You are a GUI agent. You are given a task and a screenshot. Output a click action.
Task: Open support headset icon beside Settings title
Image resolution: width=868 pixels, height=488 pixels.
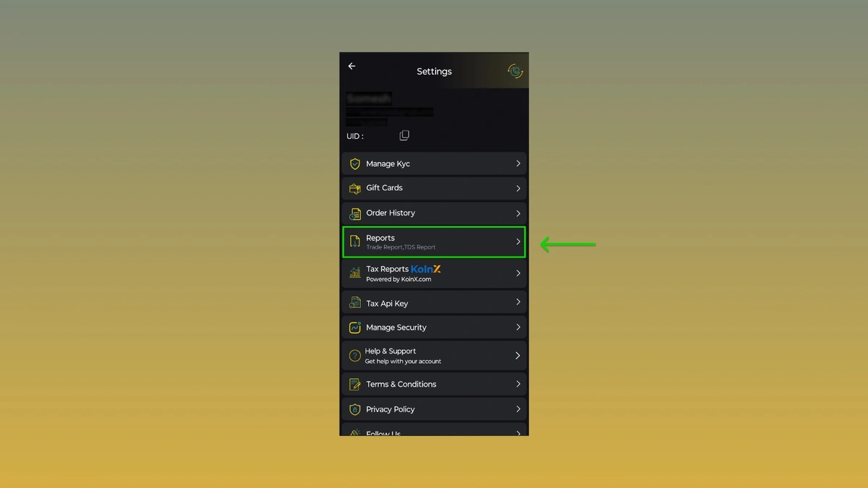pyautogui.click(x=515, y=71)
